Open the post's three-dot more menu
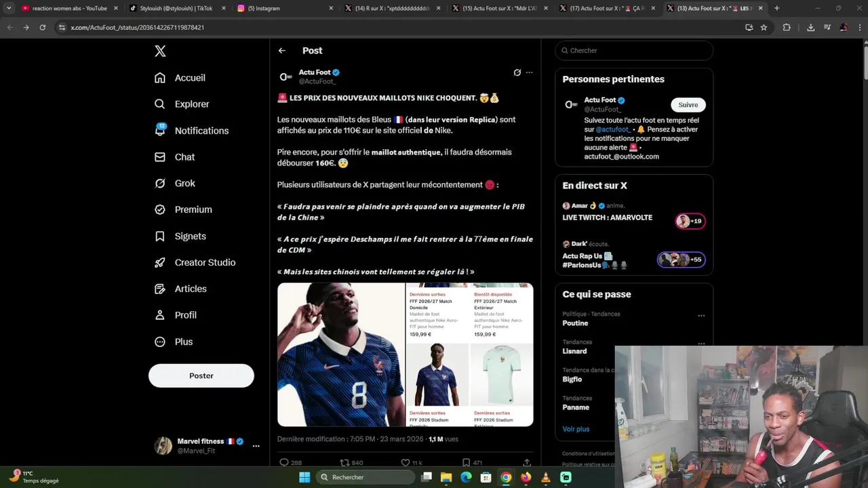This screenshot has width=868, height=488. click(530, 73)
